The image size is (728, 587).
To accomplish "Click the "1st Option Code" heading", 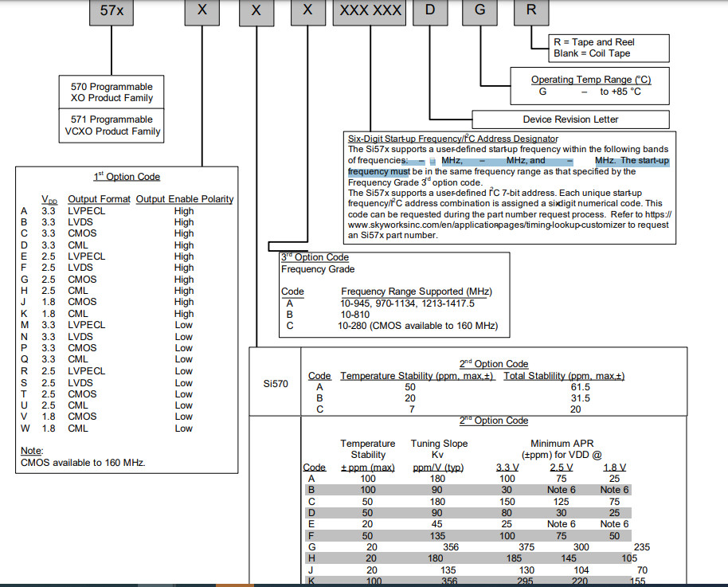I will pyautogui.click(x=127, y=177).
